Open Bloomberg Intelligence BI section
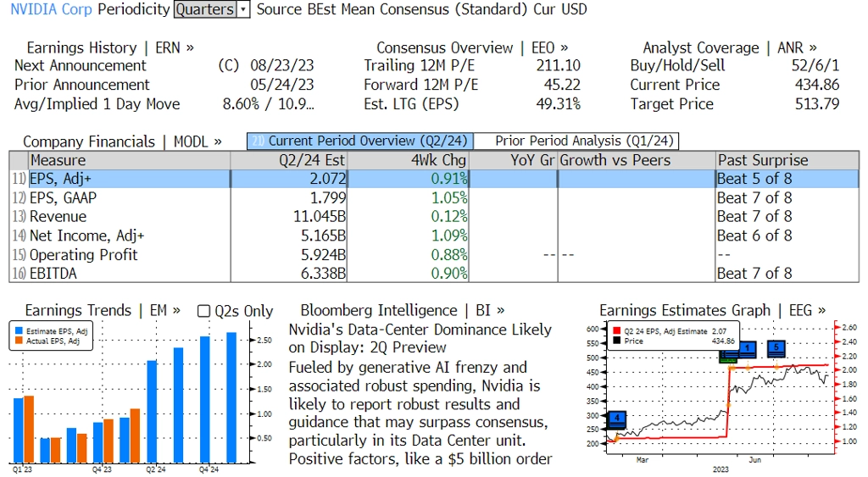This screenshot has height=477, width=868. click(x=403, y=310)
